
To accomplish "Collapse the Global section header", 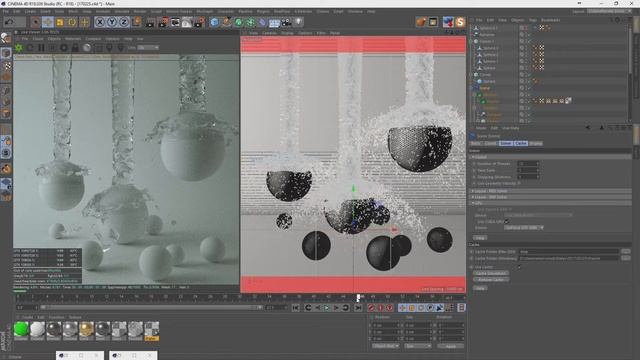I will (549, 157).
